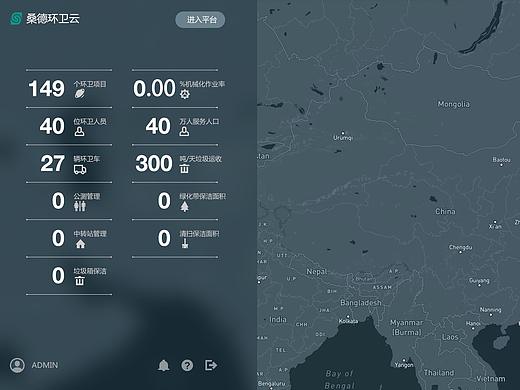
Task: Click the 绿化带保洁面积 label
Action: (x=203, y=196)
